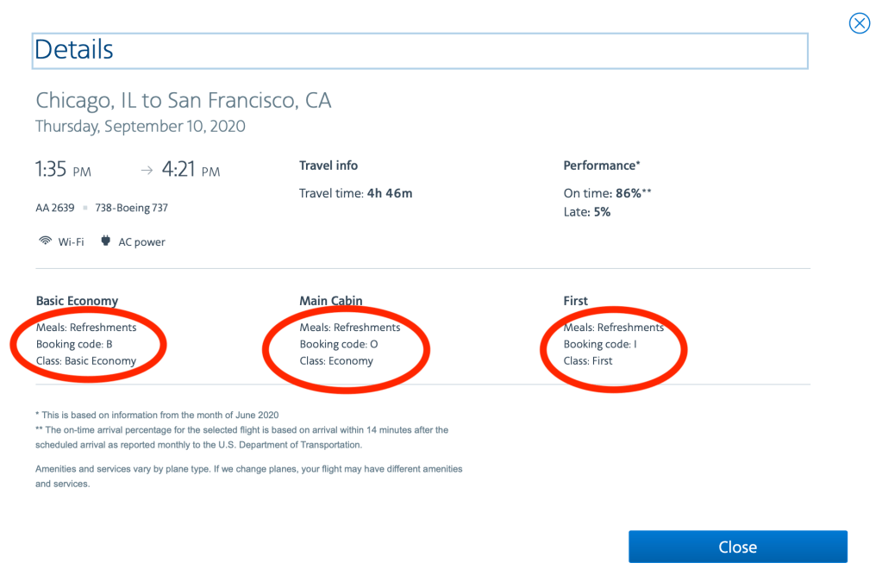The image size is (882, 588).
Task: Click the 4:21 PM arrival time
Action: [191, 170]
